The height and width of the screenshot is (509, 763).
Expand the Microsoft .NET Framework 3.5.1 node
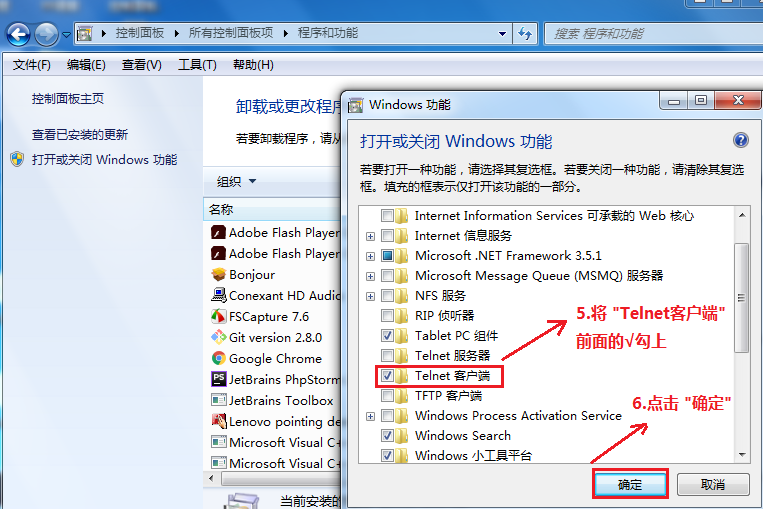point(370,256)
